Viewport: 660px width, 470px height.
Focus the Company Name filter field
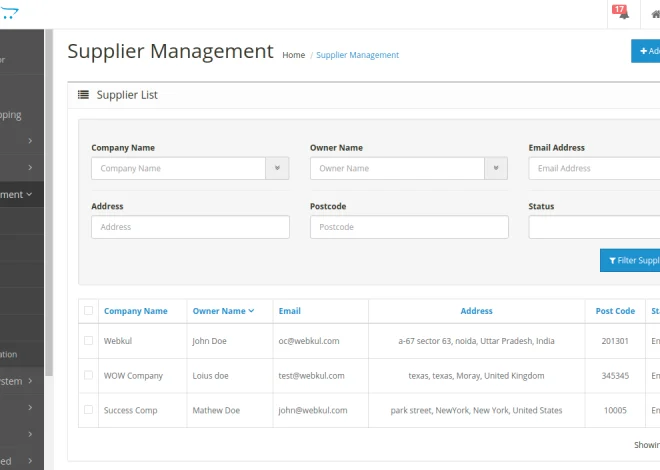click(x=178, y=168)
